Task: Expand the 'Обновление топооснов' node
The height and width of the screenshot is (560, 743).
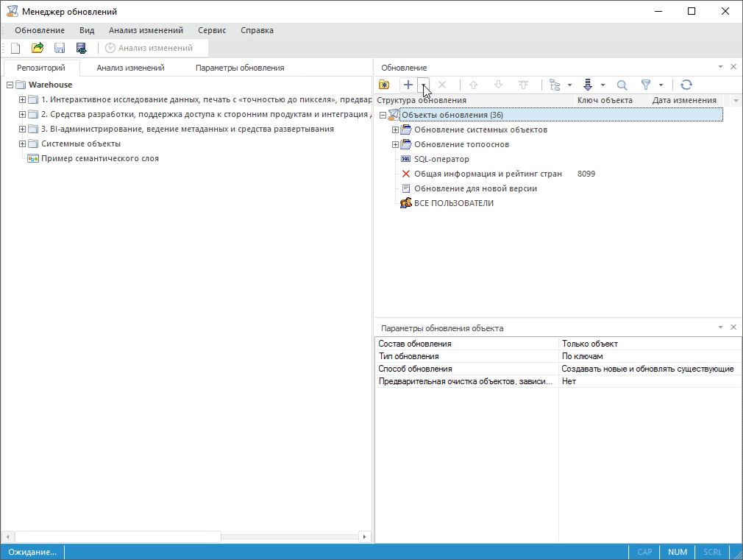Action: click(395, 145)
